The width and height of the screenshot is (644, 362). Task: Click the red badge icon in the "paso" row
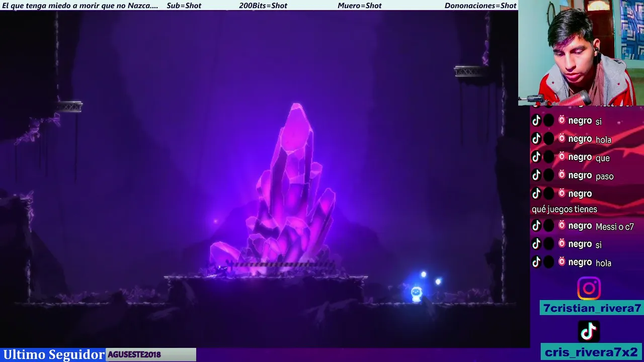(561, 175)
